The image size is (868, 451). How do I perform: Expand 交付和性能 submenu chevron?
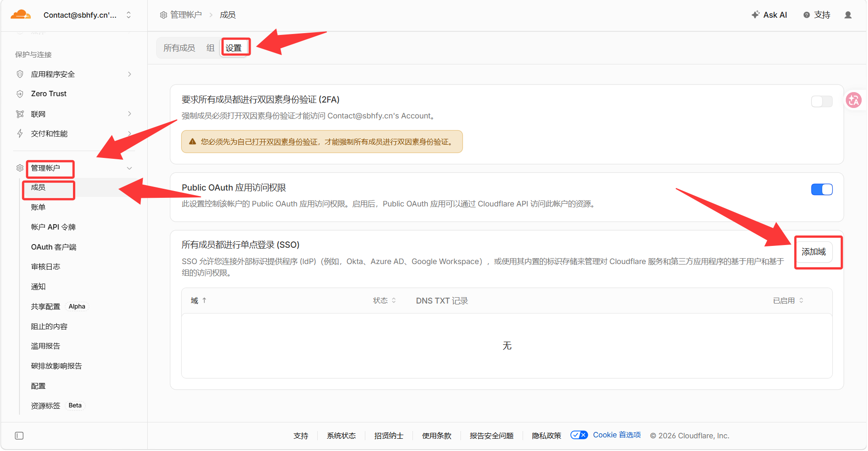130,133
